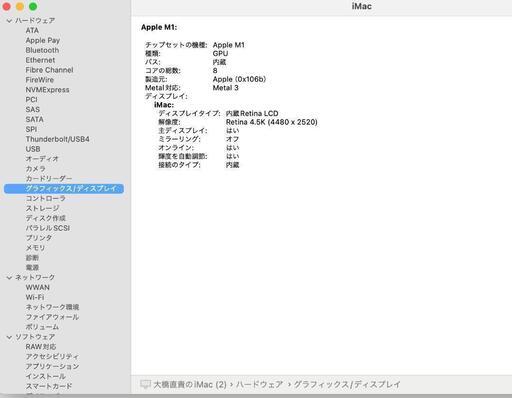Zoom the window with the green button
512x398 pixels.
(33, 6)
